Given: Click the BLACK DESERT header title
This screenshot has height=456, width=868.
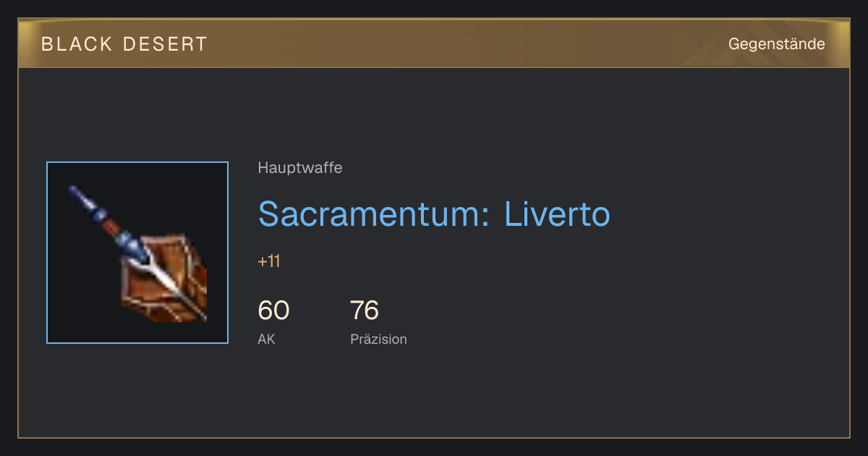Looking at the screenshot, I should pos(124,44).
